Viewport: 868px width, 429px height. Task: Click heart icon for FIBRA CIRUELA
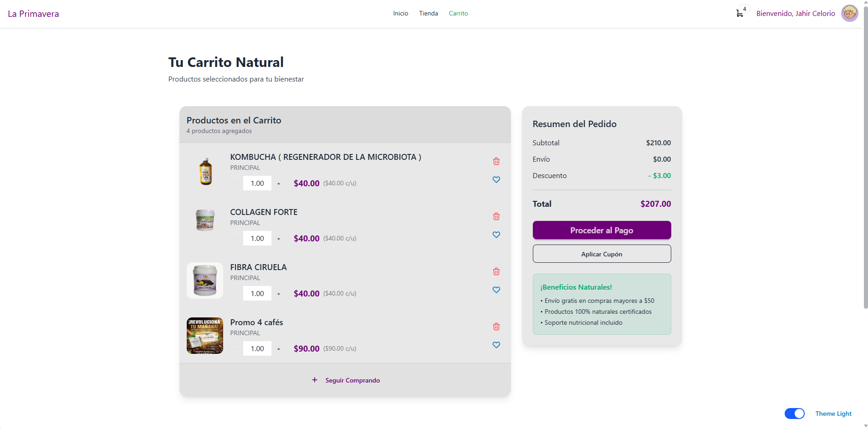[496, 290]
